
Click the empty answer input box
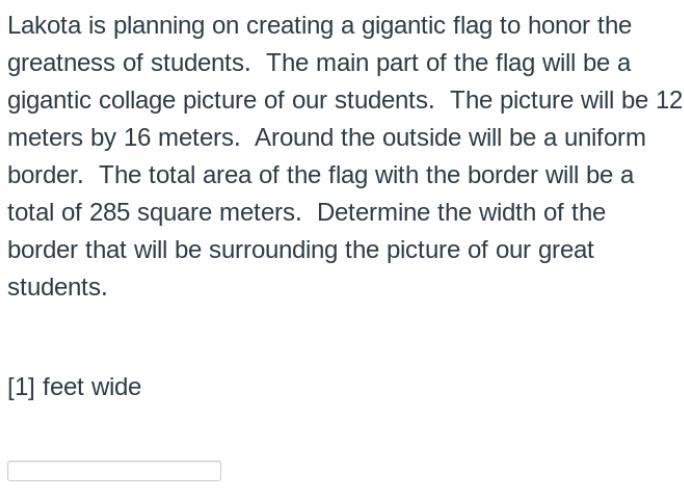114,471
